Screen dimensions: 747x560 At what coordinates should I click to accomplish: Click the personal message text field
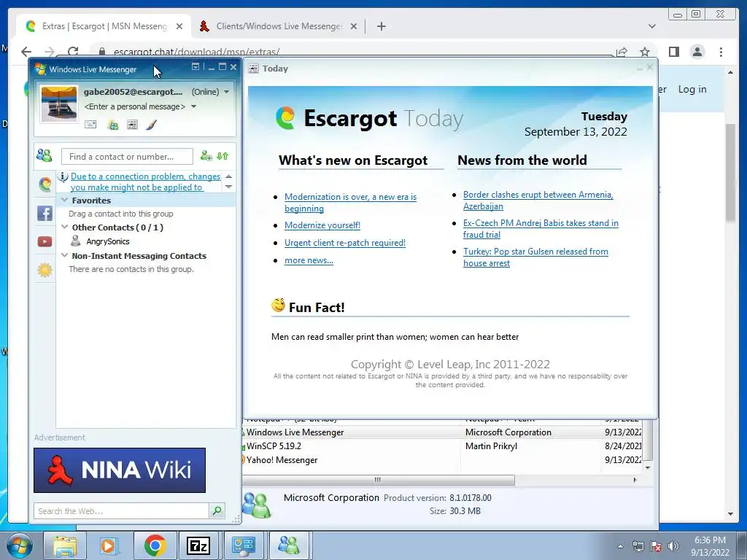click(135, 106)
